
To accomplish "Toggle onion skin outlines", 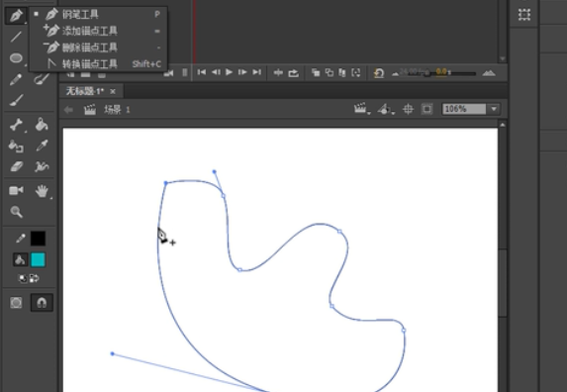I will [x=330, y=72].
